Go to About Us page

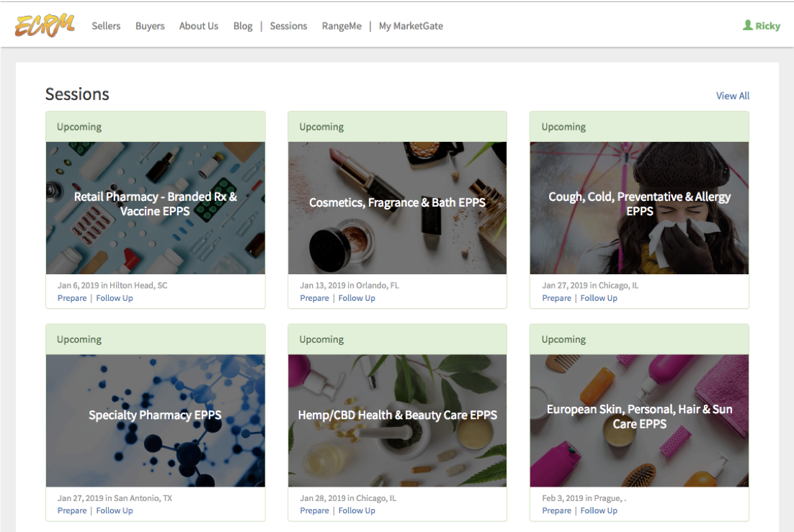coord(198,26)
